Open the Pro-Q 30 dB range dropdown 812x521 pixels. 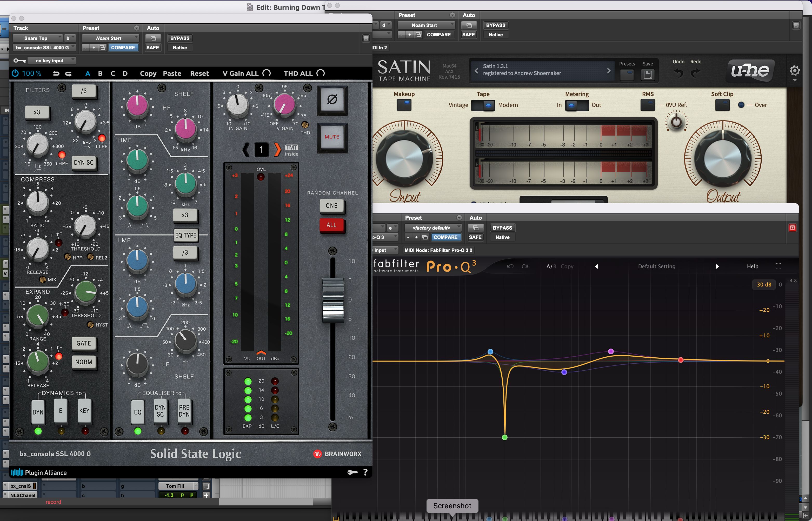pyautogui.click(x=764, y=284)
